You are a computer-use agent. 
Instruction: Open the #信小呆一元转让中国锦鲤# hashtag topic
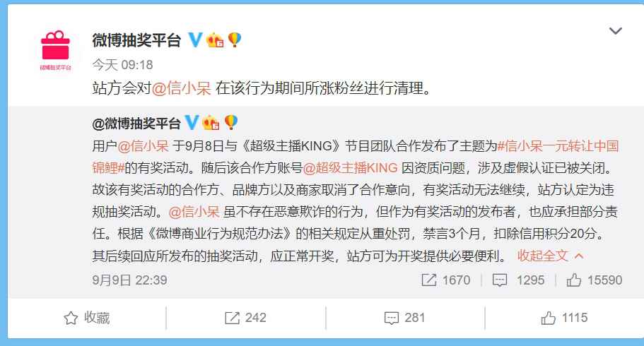click(558, 147)
